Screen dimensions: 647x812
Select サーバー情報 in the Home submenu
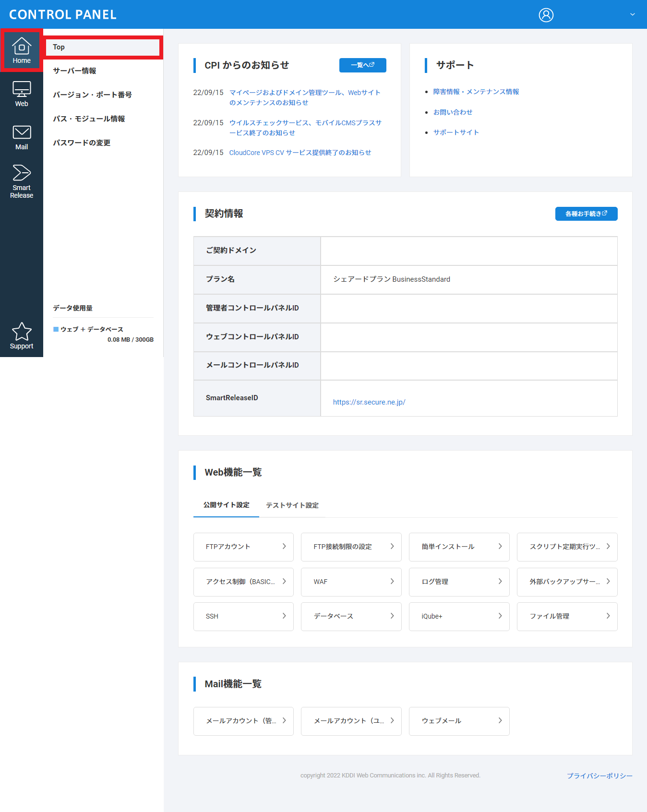point(74,71)
